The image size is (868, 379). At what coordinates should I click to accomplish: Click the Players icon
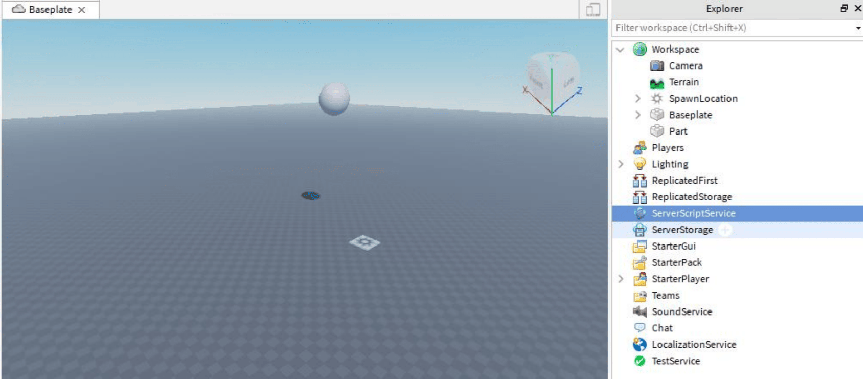click(x=639, y=148)
